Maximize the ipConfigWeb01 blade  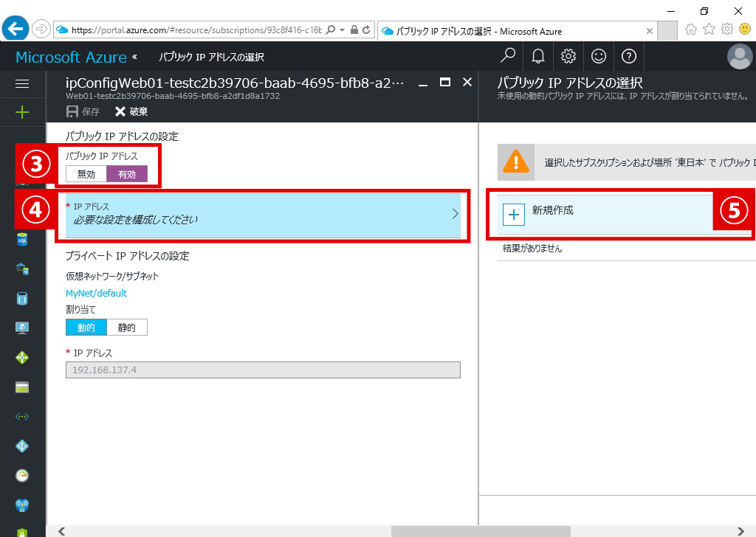tap(445, 83)
